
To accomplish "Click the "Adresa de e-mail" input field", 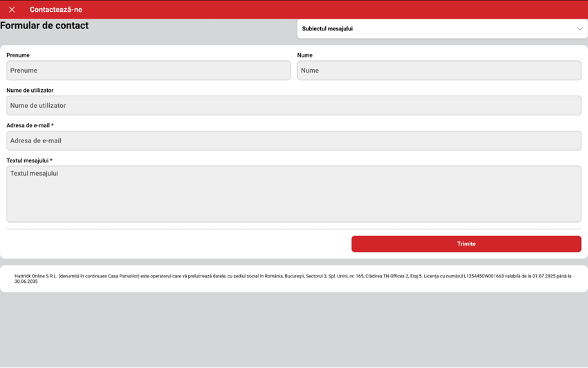I will [293, 140].
